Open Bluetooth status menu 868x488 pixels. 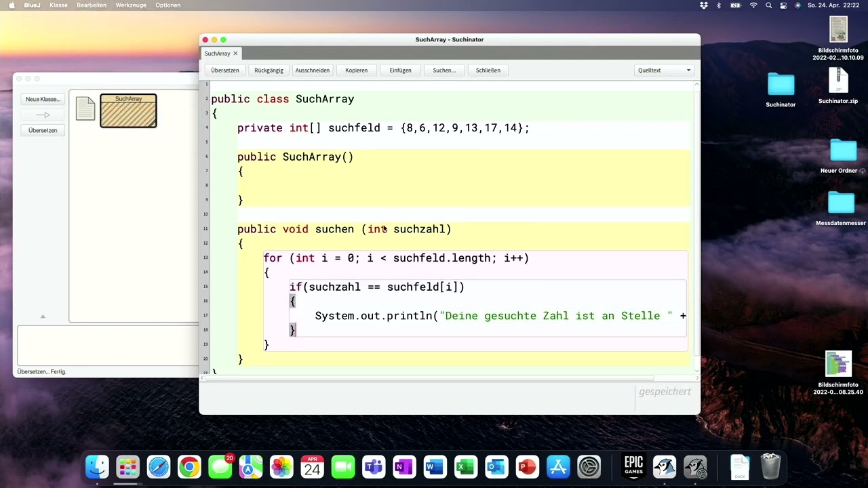pyautogui.click(x=719, y=5)
